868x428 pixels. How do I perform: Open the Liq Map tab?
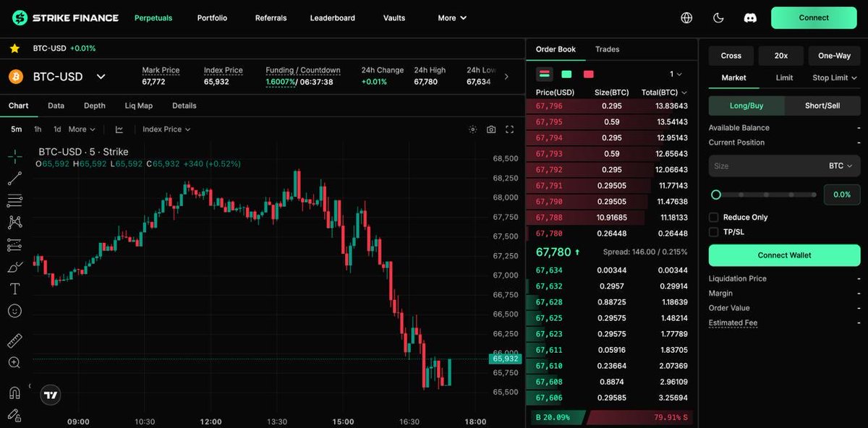pyautogui.click(x=138, y=105)
